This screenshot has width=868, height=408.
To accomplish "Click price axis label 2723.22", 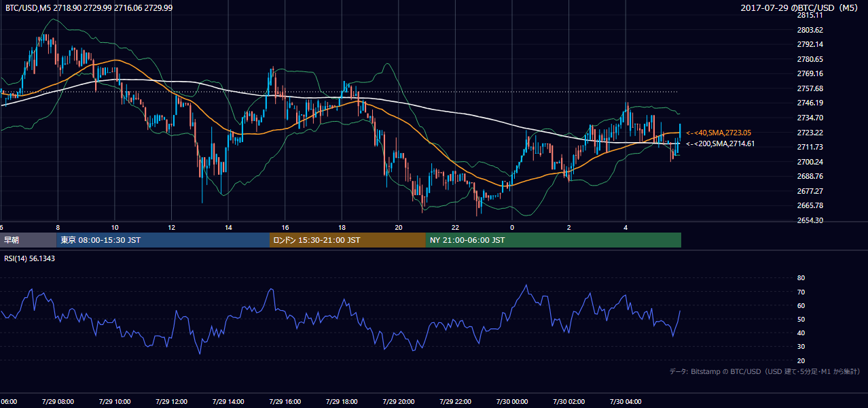I will 810,133.
